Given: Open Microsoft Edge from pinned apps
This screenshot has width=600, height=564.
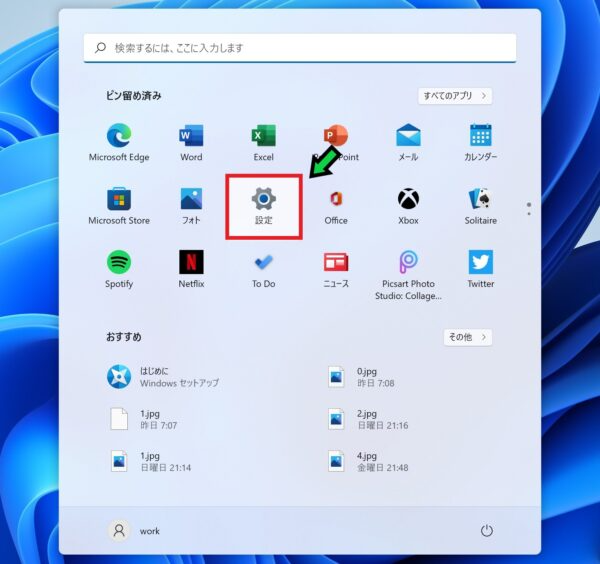Looking at the screenshot, I should tap(119, 142).
